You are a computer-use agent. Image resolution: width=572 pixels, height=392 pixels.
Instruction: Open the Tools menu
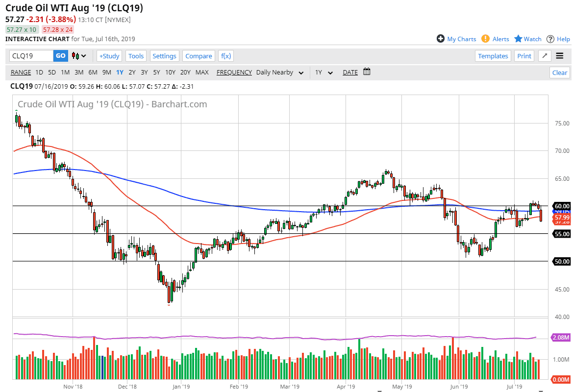point(136,55)
